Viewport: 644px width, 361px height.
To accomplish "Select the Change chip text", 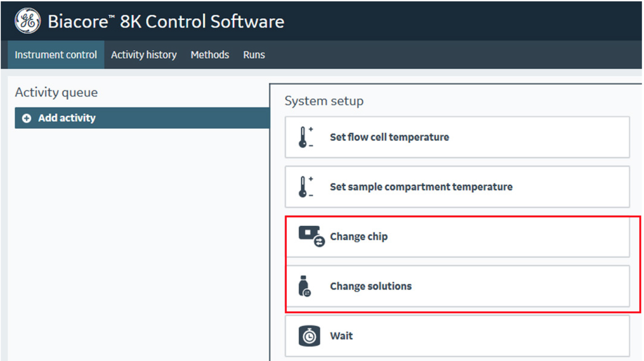I will click(358, 237).
